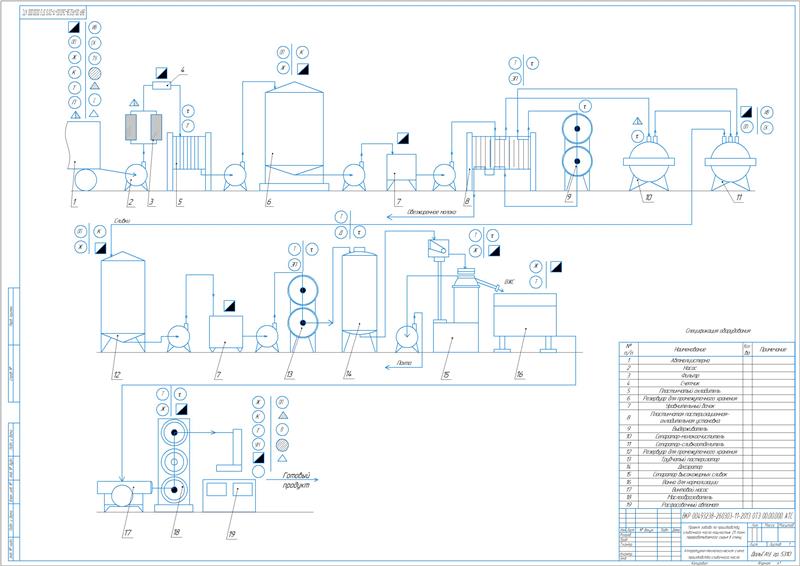
Task: Click the screw pump symbol labeled 17
Action: [x=123, y=496]
